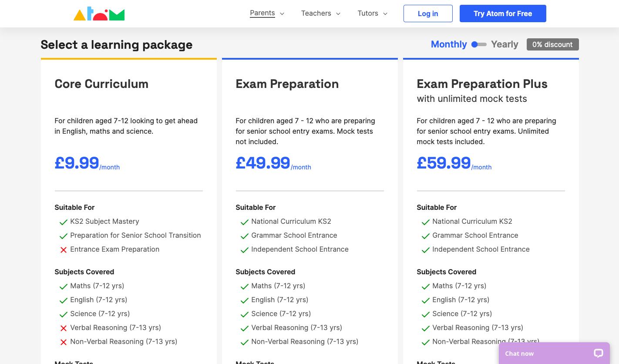Screen dimensions: 619x364
Task: Click the red cross beside Entrance Exam Preparation
Action: coord(64,250)
